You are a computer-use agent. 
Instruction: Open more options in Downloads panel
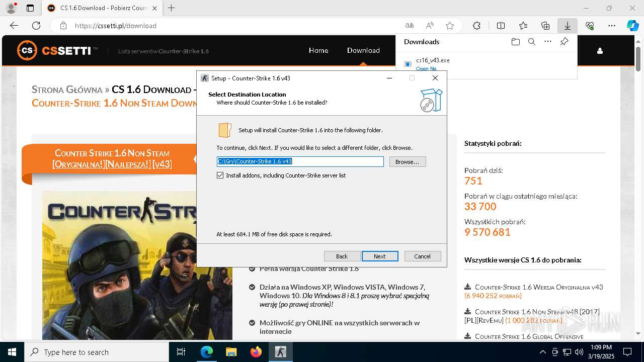548,42
